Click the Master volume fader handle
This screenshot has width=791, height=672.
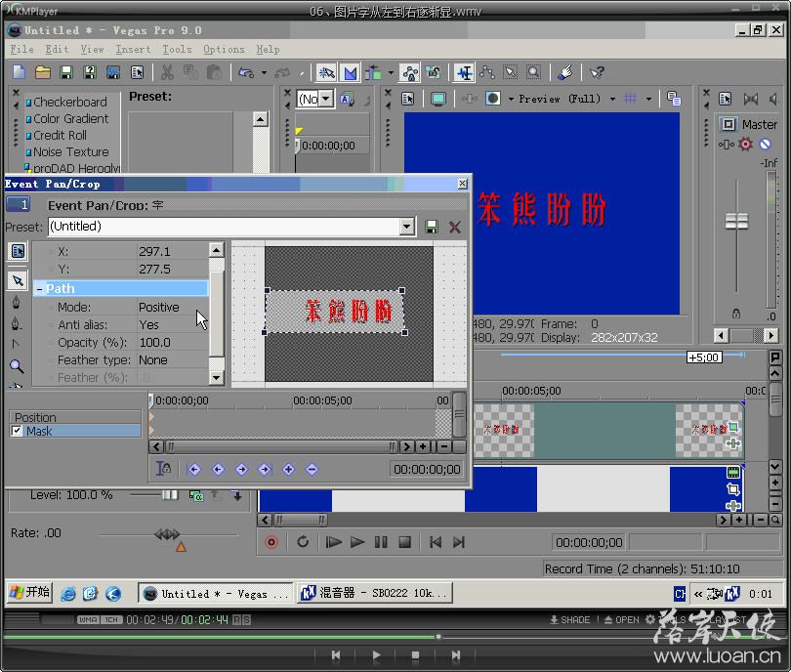pos(736,221)
